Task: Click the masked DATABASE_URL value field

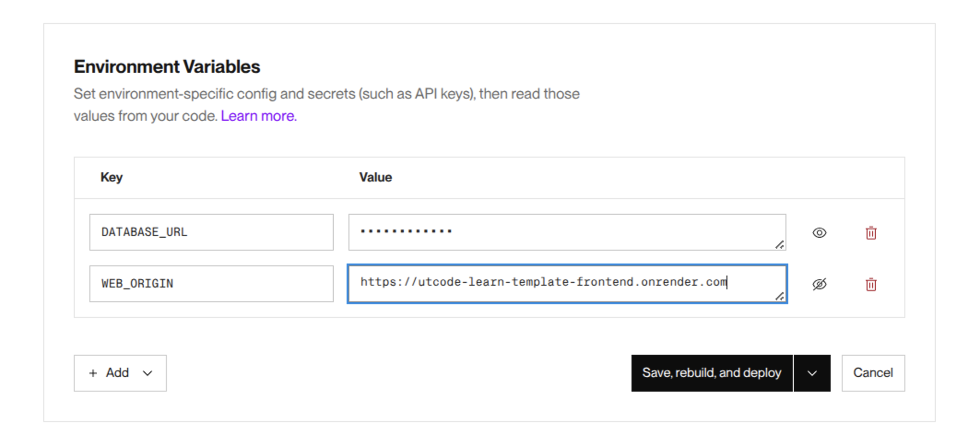Action: tap(566, 232)
